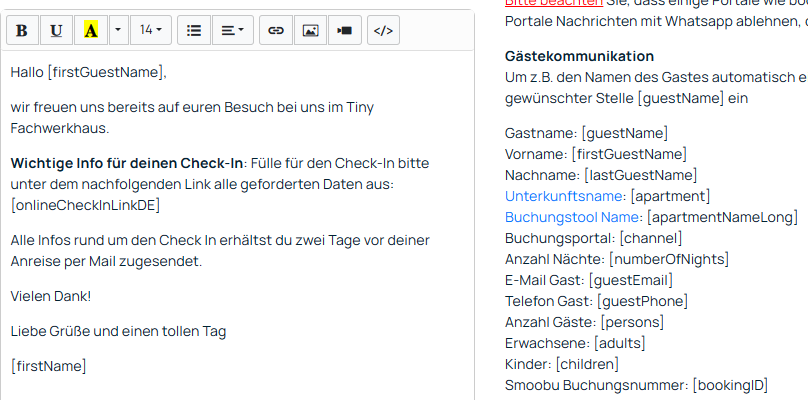The image size is (808, 400).
Task: Insert a video with the video icon
Action: click(x=345, y=30)
